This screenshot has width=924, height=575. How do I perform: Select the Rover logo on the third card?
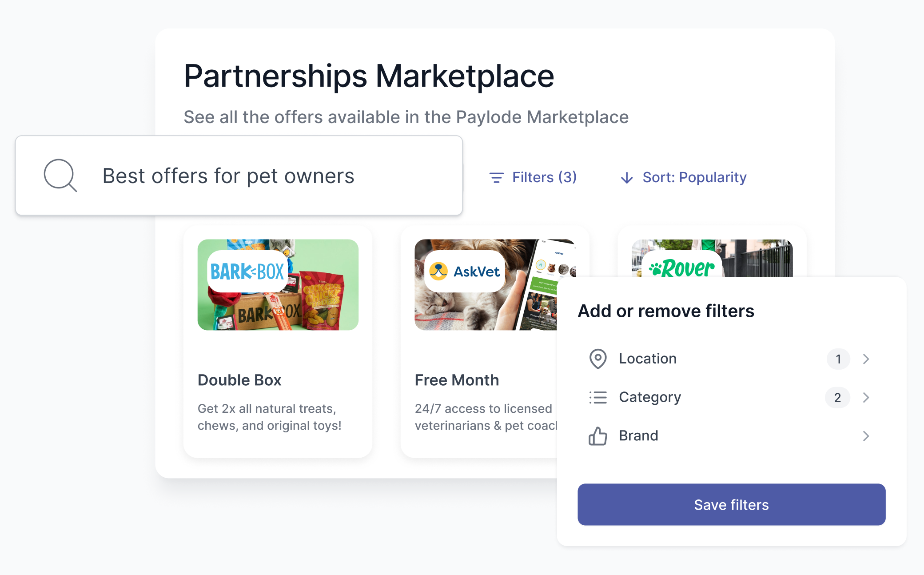[x=682, y=268]
